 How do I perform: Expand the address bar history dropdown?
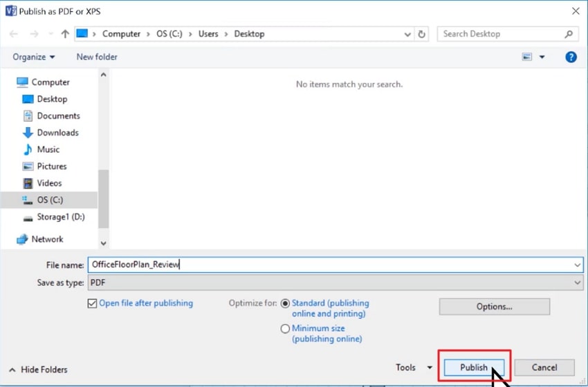(407, 35)
